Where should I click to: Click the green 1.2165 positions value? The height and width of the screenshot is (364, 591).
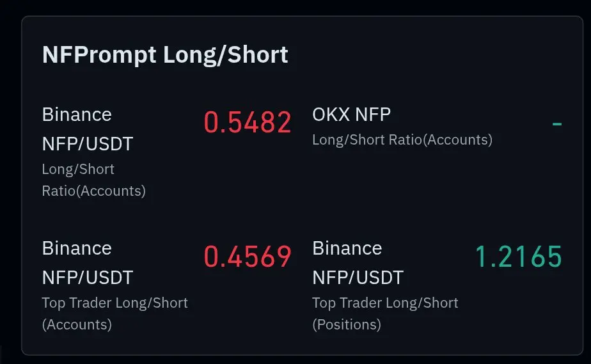click(519, 257)
